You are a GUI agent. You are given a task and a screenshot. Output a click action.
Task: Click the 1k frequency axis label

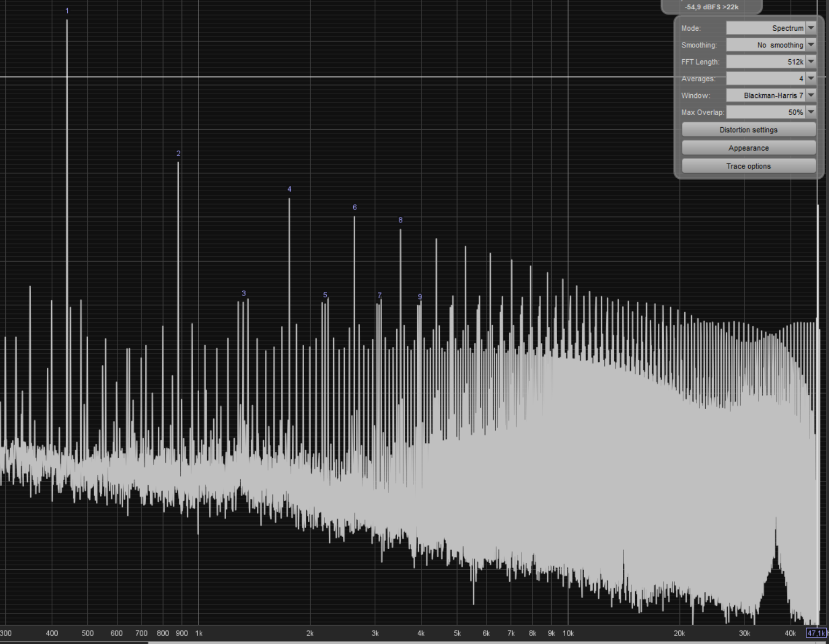click(199, 633)
